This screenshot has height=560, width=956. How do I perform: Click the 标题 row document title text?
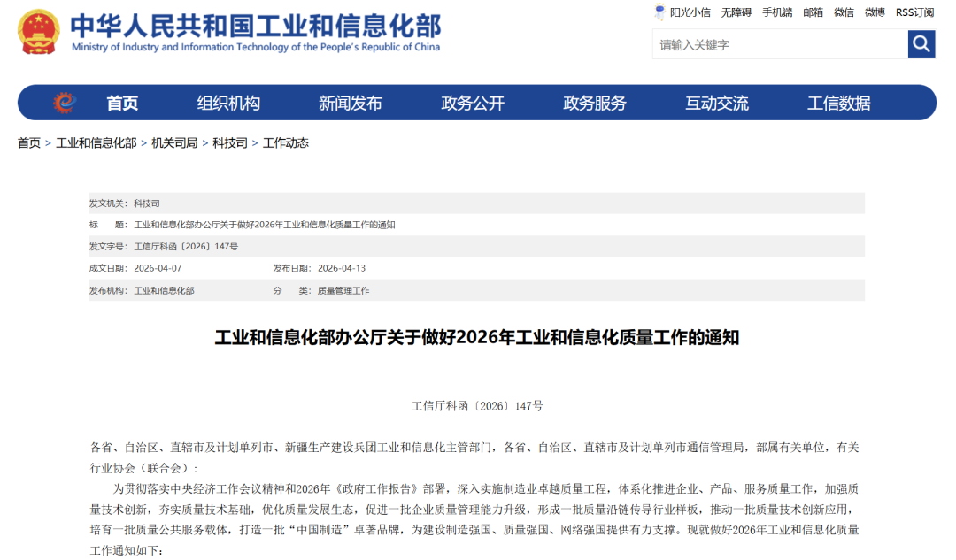tap(265, 225)
